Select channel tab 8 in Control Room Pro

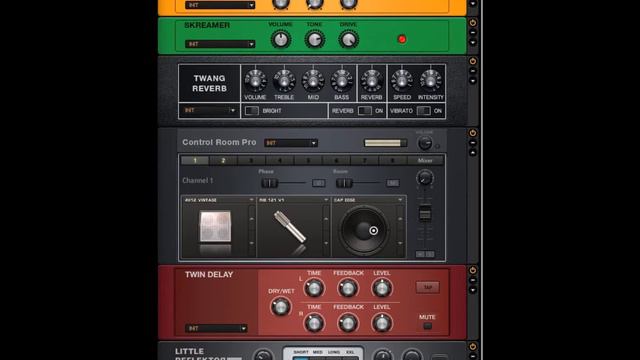pyautogui.click(x=393, y=160)
